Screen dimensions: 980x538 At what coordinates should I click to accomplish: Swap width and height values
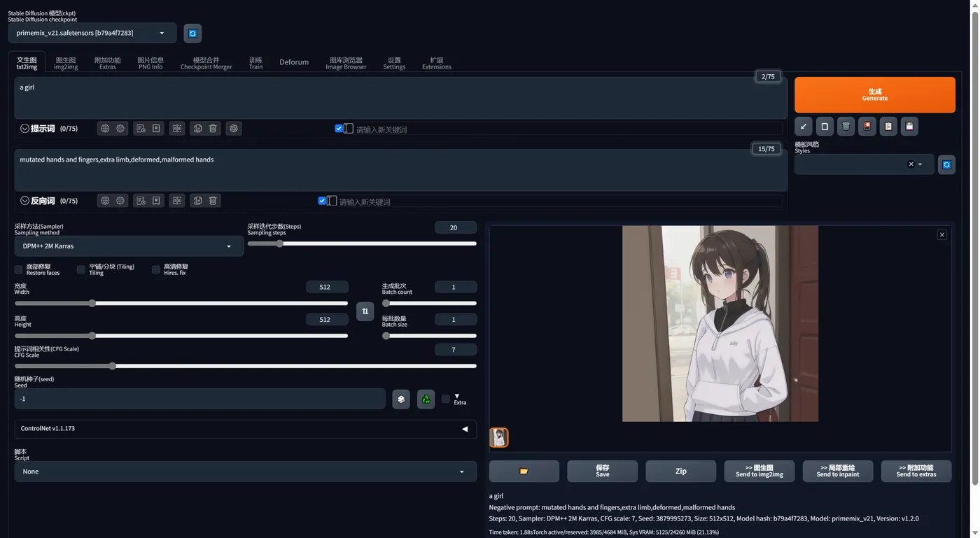pos(365,311)
